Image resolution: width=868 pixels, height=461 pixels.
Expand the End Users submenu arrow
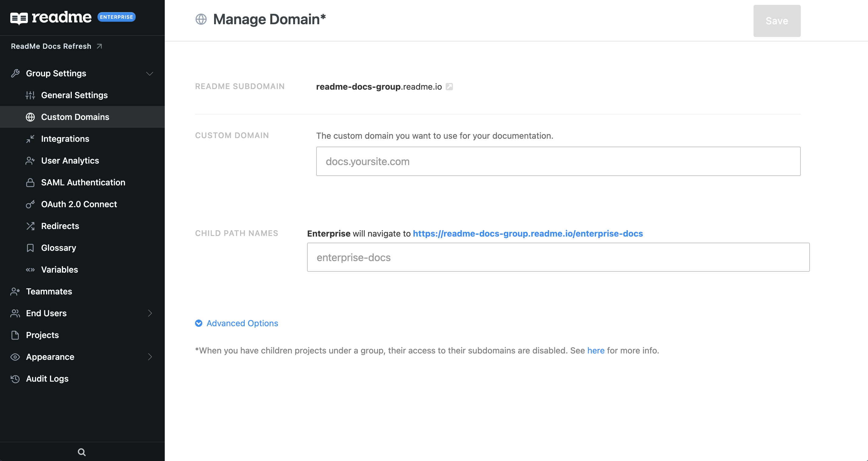(150, 313)
